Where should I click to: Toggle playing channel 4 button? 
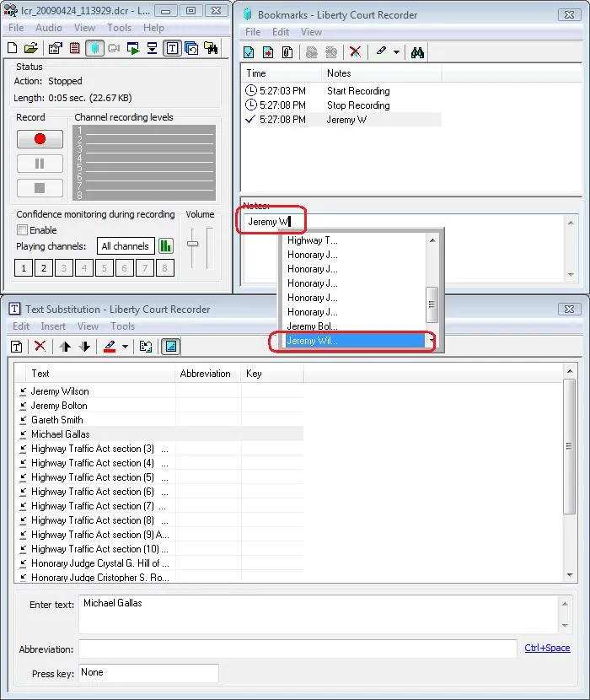click(x=84, y=268)
